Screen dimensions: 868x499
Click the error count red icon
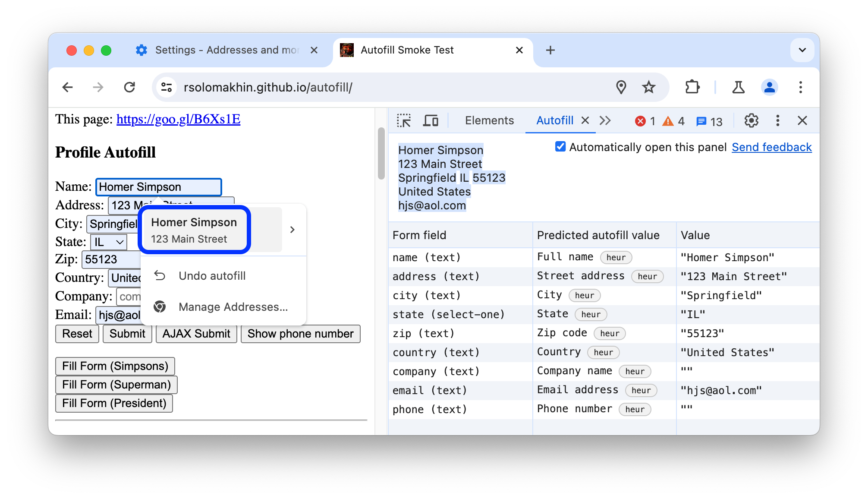click(x=641, y=120)
